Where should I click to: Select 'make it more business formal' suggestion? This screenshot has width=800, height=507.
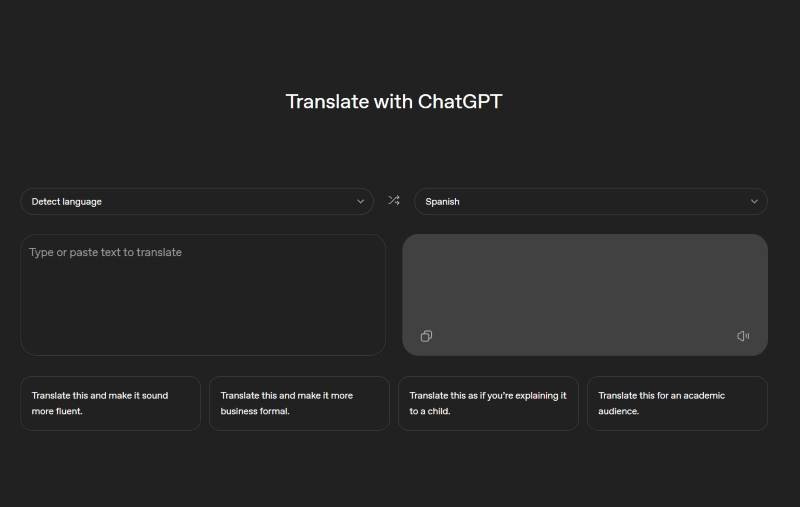tap(299, 403)
